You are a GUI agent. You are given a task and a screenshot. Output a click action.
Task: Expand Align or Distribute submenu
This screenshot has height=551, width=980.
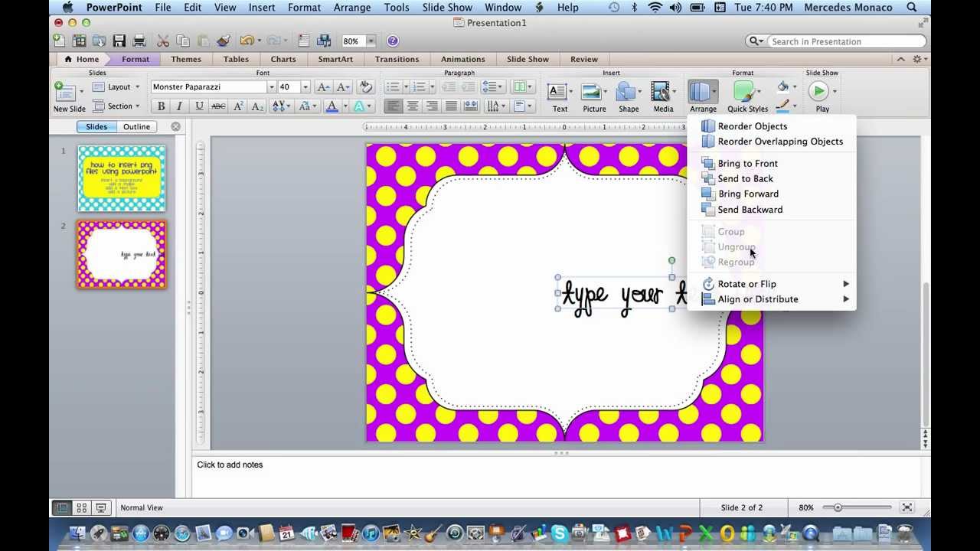(x=771, y=299)
